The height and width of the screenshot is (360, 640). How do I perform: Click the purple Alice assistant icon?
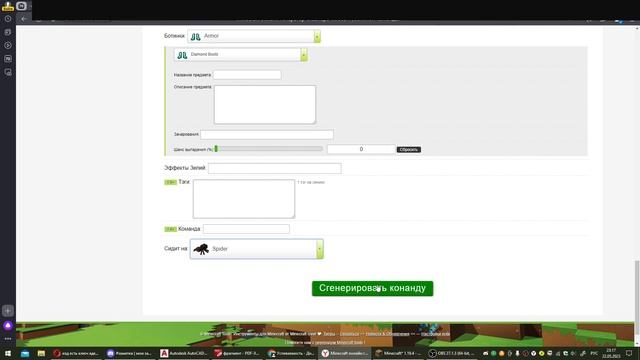(x=8, y=326)
